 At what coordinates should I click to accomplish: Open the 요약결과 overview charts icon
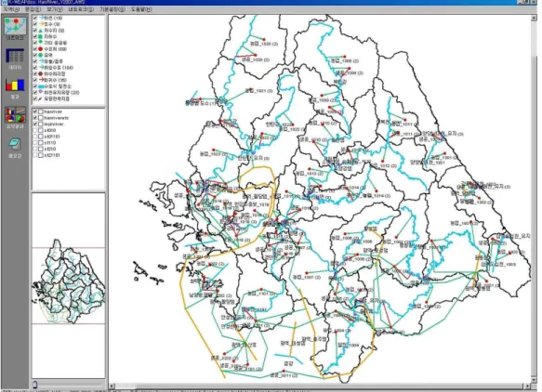click(15, 115)
